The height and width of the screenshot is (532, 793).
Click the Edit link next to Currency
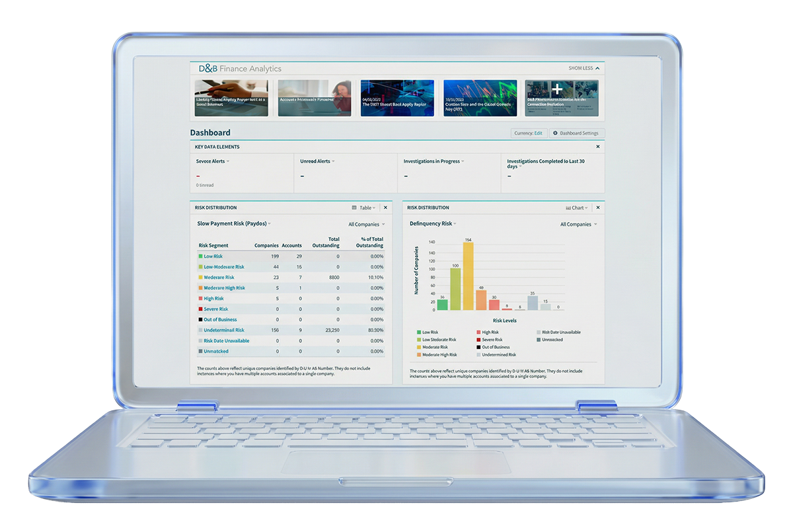[x=538, y=133]
